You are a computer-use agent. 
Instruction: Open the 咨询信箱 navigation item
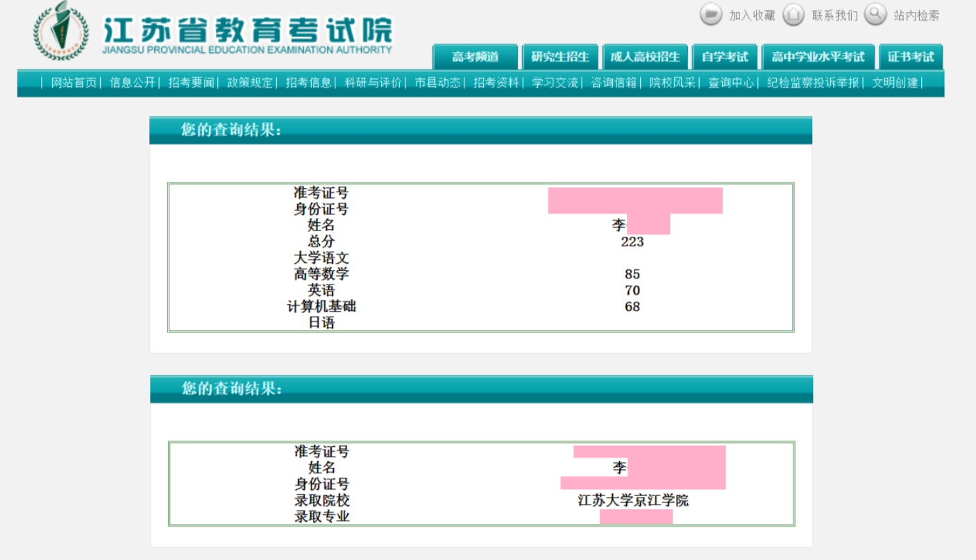point(614,83)
